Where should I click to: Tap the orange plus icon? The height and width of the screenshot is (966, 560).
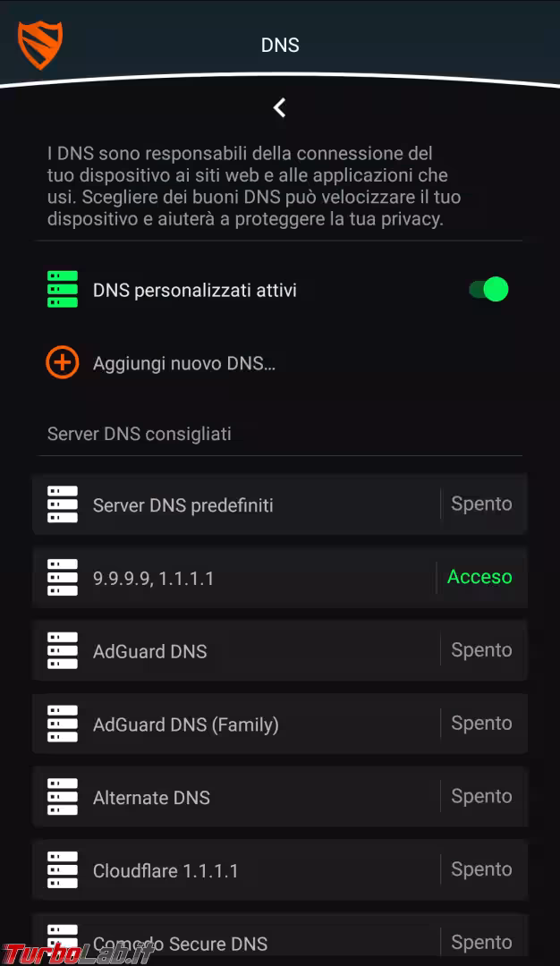62,363
